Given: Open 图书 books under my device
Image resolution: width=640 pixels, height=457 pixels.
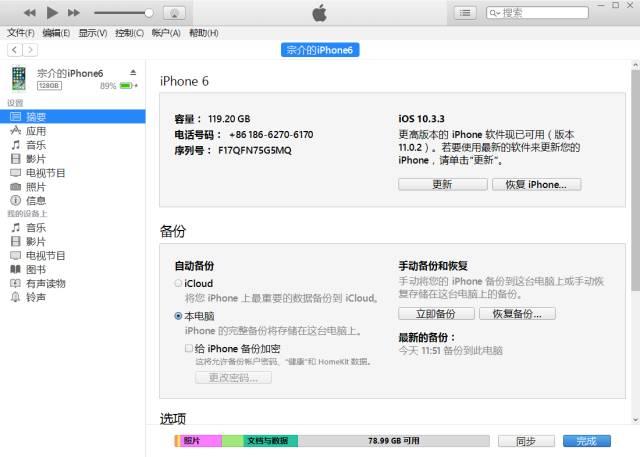Looking at the screenshot, I should click(x=36, y=269).
